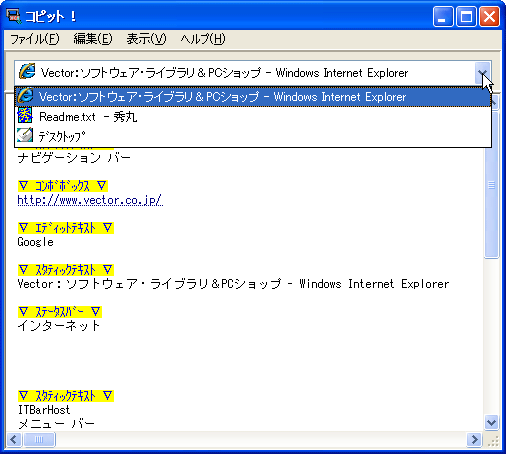This screenshot has height=454, width=506.
Task: Click the ▽ スタティックテキスト ▽ heading above ITBarHost
Action: coord(66,396)
